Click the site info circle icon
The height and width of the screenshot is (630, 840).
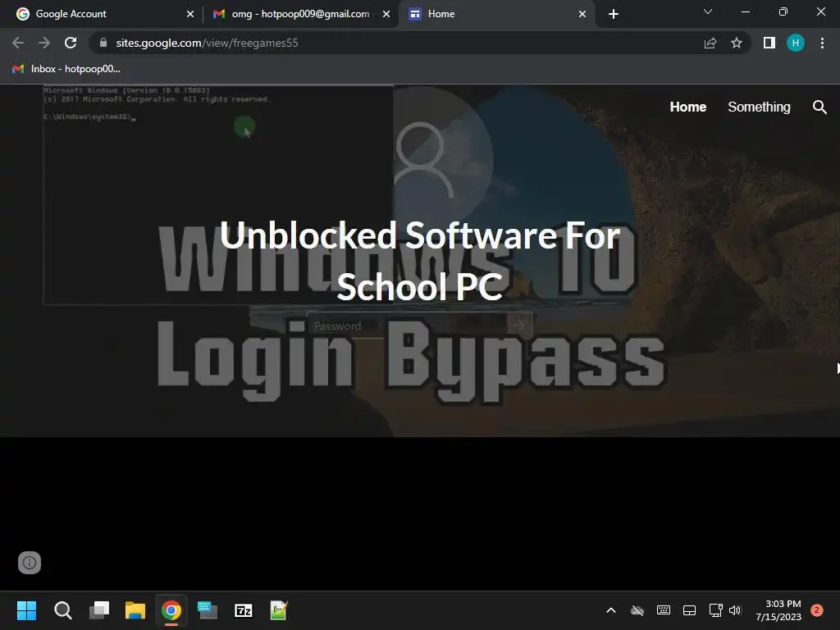point(30,563)
